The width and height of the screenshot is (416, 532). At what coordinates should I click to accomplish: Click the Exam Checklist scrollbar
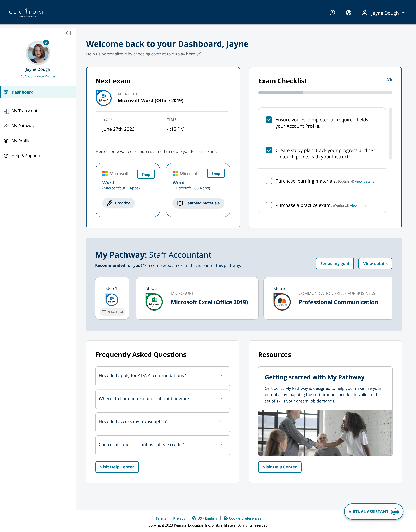tap(391, 134)
